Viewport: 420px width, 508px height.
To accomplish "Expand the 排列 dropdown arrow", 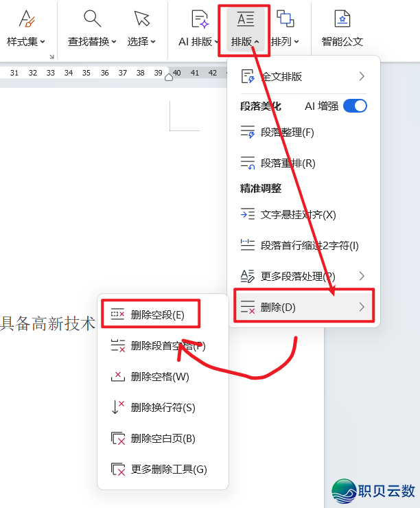I will click(x=296, y=42).
